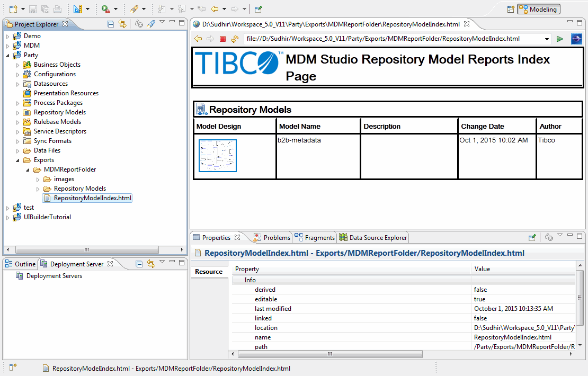Click the Run external tools icon
The image size is (588, 376).
[106, 9]
